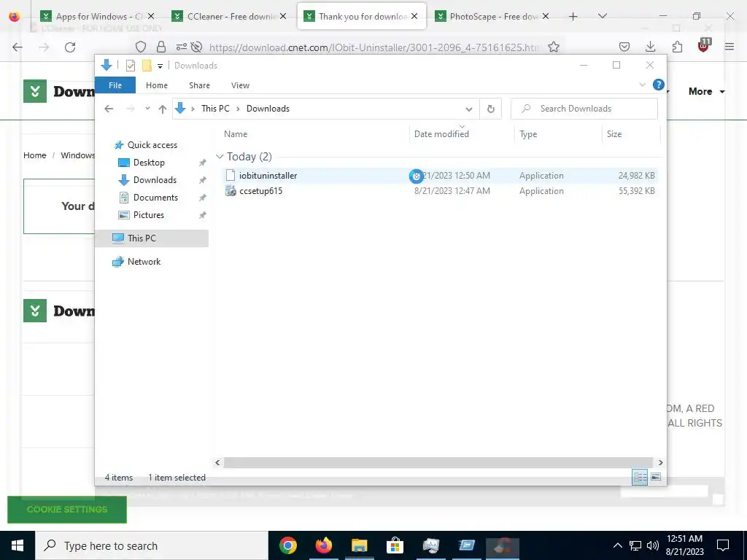Click Downloads in address path
Viewport: 747px width, 560px height.
[268, 109]
